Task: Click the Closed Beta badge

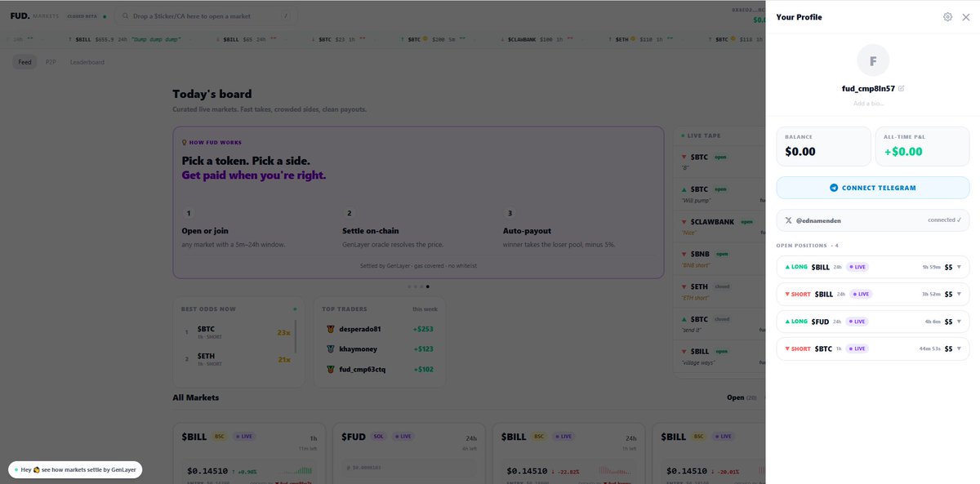Action: pos(86,16)
